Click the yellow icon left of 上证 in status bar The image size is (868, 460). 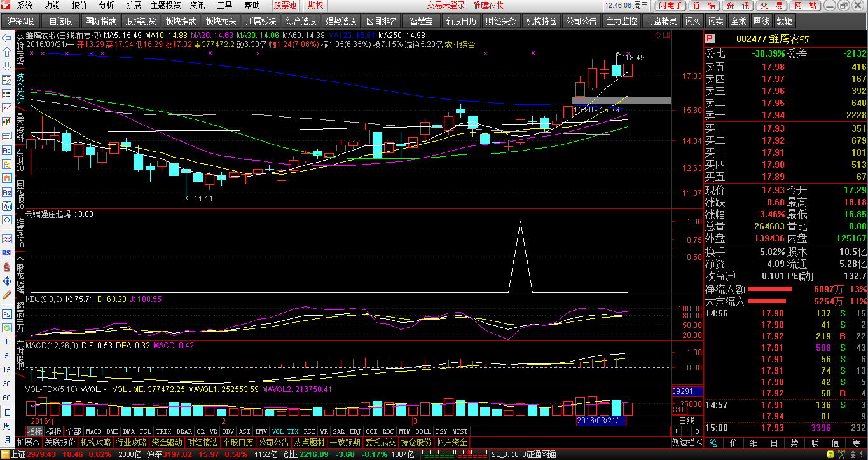click(4, 454)
